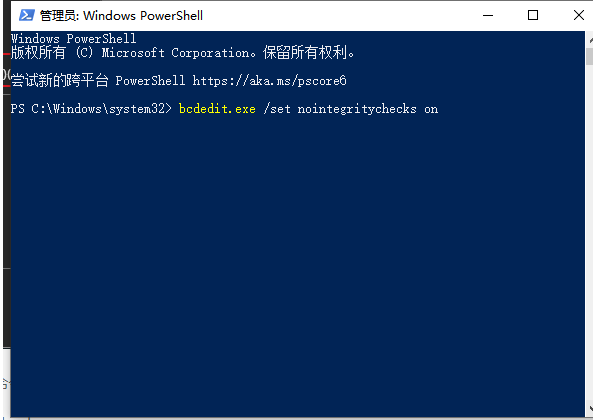Click the https://aka.ms/pscore6 URL

coord(269,81)
